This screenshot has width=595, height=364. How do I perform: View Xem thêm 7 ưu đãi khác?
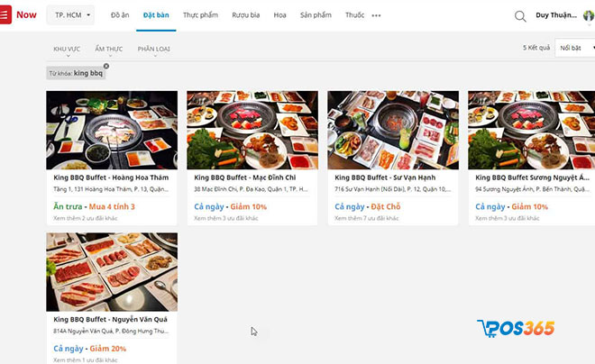tap(367, 218)
